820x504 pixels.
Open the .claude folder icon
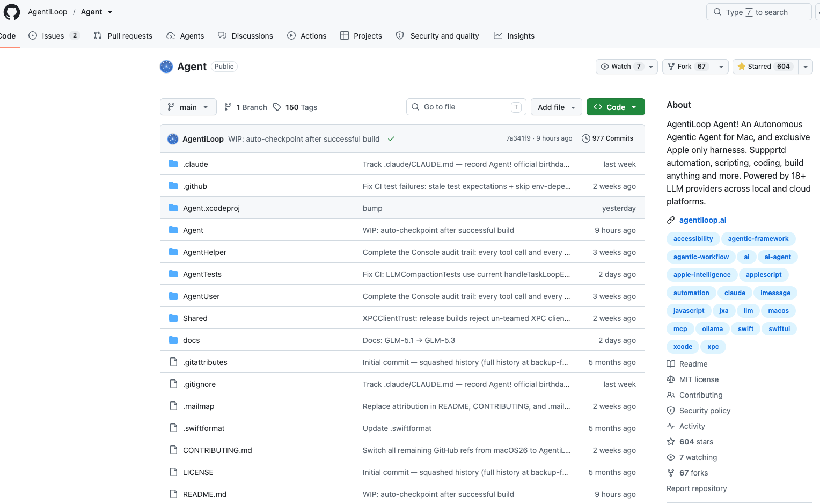[173, 164]
